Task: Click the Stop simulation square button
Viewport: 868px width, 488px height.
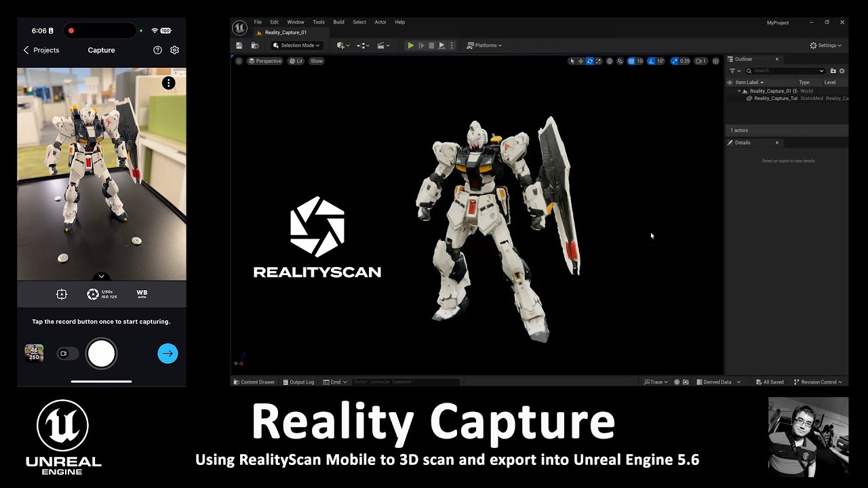Action: 431,45
